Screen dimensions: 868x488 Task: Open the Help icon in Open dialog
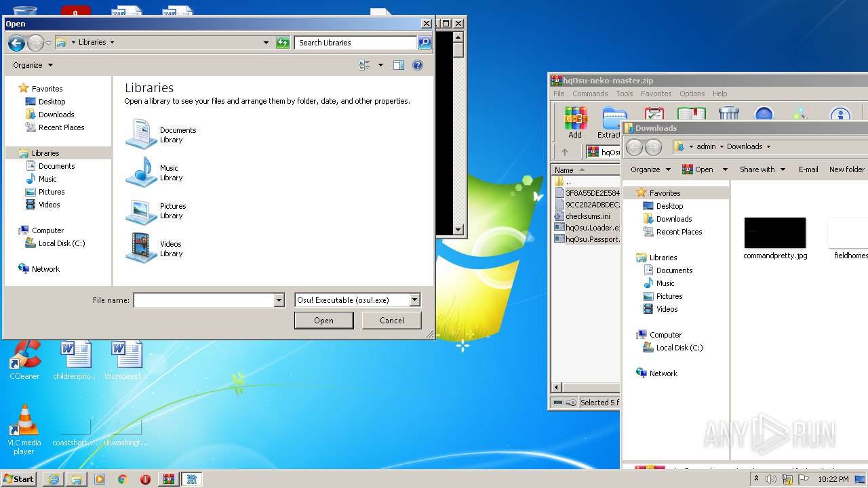click(x=418, y=65)
